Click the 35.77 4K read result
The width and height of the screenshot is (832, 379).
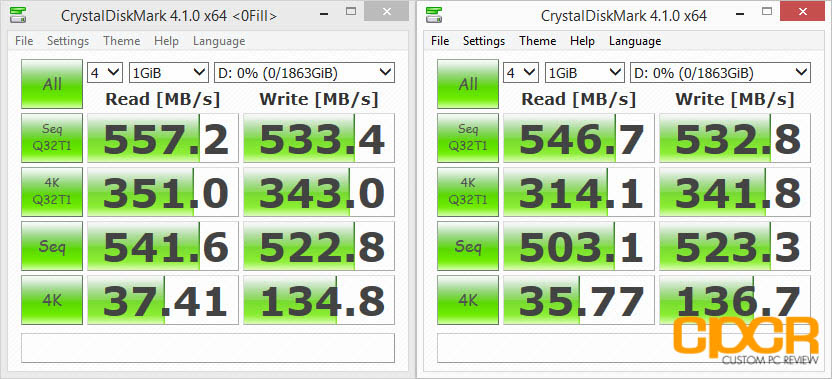[x=579, y=300]
